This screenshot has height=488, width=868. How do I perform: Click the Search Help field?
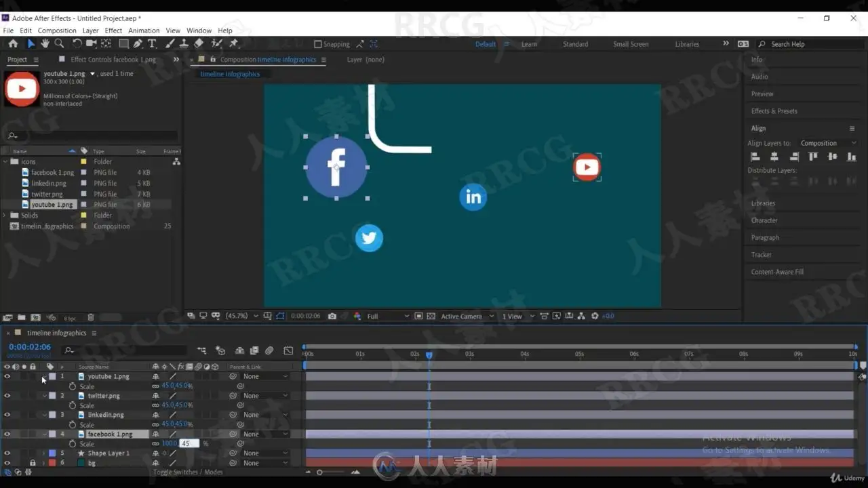[x=810, y=44]
